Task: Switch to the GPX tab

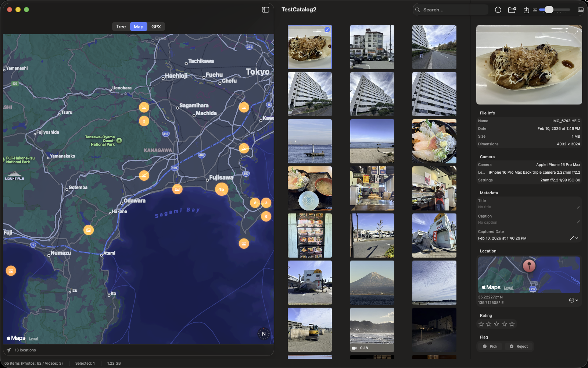Action: [156, 26]
